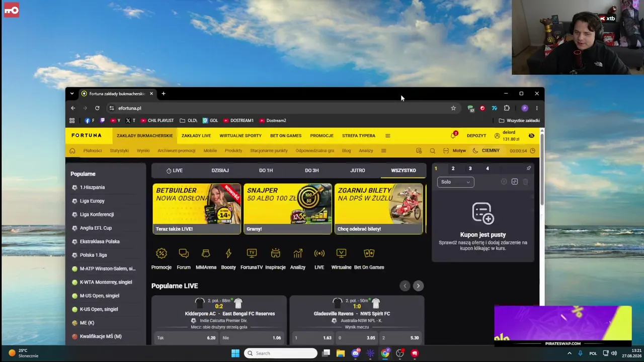
Task: Click the Motyw theme icon
Action: click(x=446, y=151)
